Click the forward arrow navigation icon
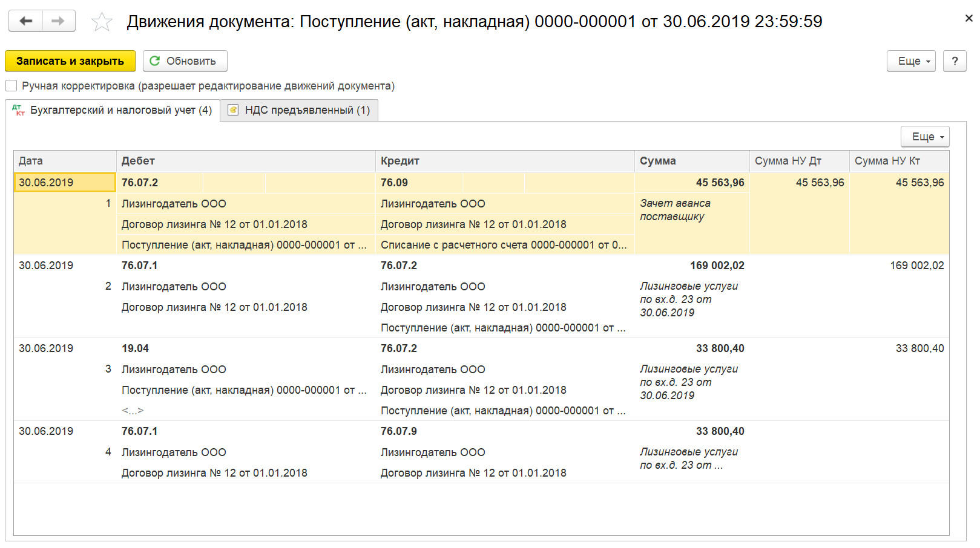Viewport: 980px width, 548px height. 59,21
